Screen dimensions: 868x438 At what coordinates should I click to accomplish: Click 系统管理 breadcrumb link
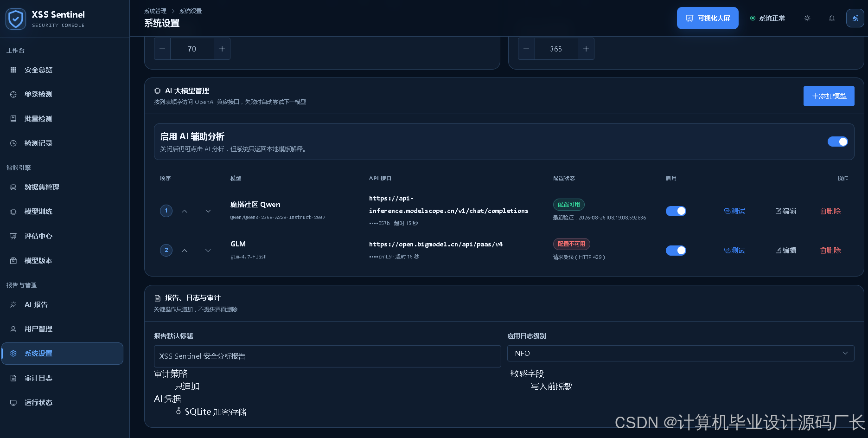coord(155,11)
